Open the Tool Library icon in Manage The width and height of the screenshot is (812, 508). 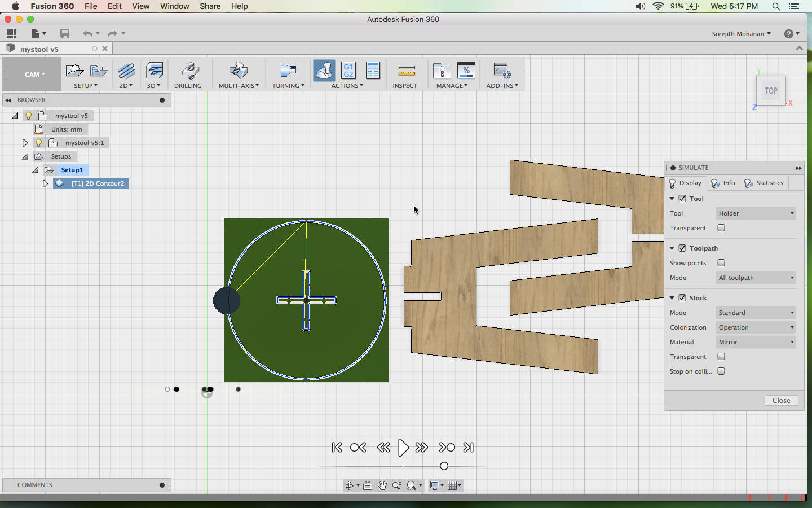point(442,71)
